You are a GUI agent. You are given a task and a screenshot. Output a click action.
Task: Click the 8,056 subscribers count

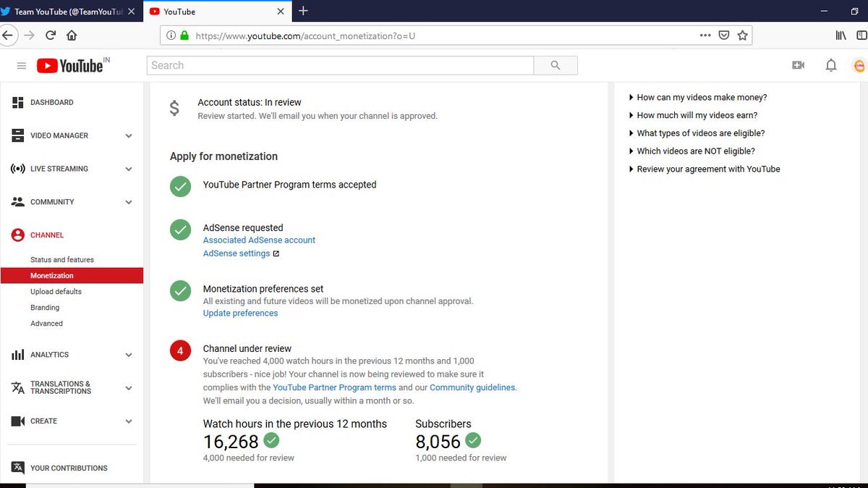(x=438, y=442)
